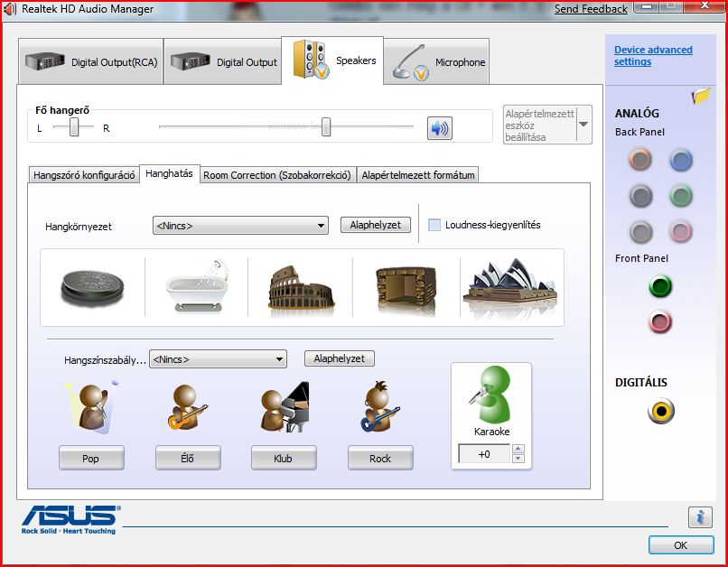This screenshot has width=728, height=567.
Task: Click the Realtek speaker icon in title bar
Action: (10, 9)
